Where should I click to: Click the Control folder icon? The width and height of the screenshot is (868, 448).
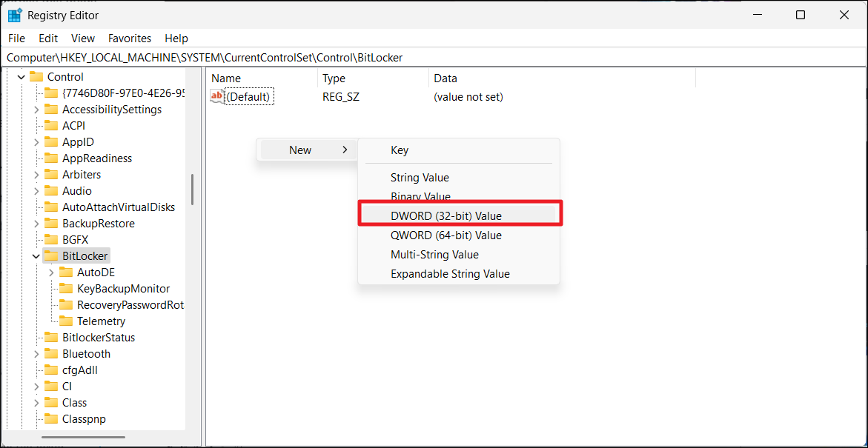click(x=36, y=77)
